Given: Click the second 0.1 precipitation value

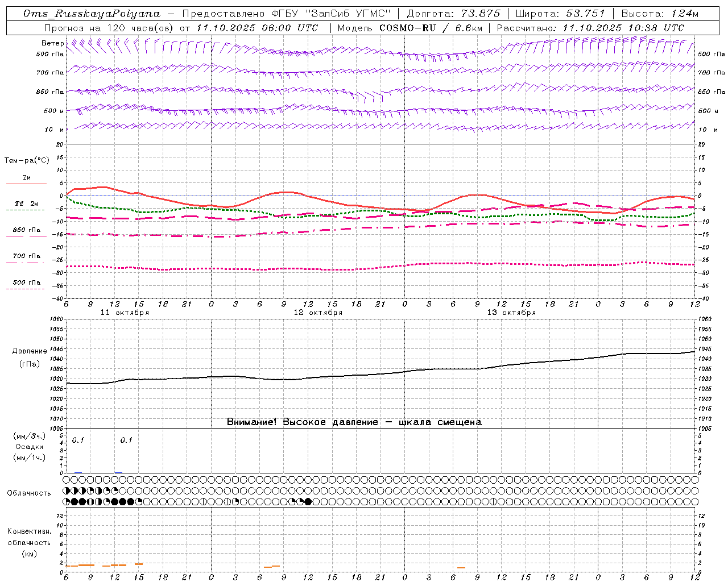Looking at the screenshot, I should tap(126, 440).
